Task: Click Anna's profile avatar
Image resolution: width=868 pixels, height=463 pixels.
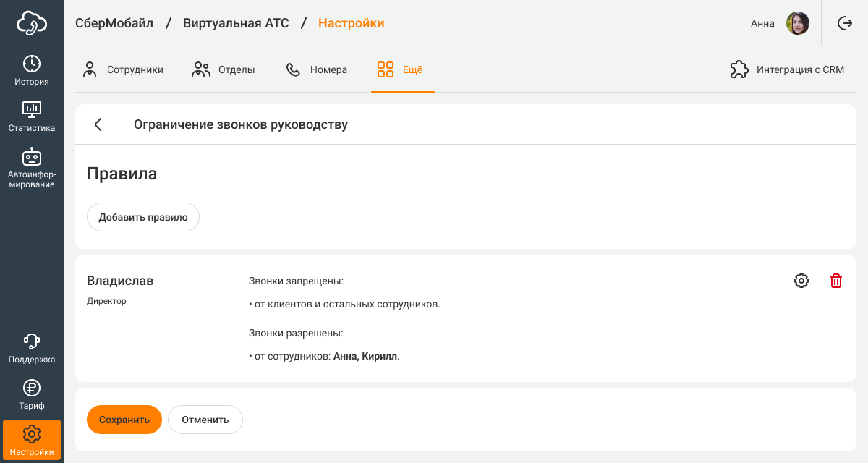Action: point(798,23)
